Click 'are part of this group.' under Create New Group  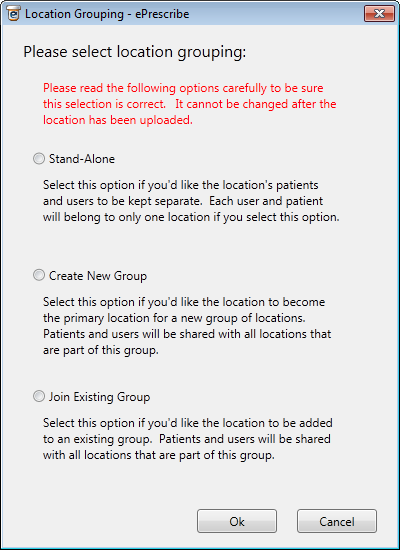pyautogui.click(x=101, y=350)
